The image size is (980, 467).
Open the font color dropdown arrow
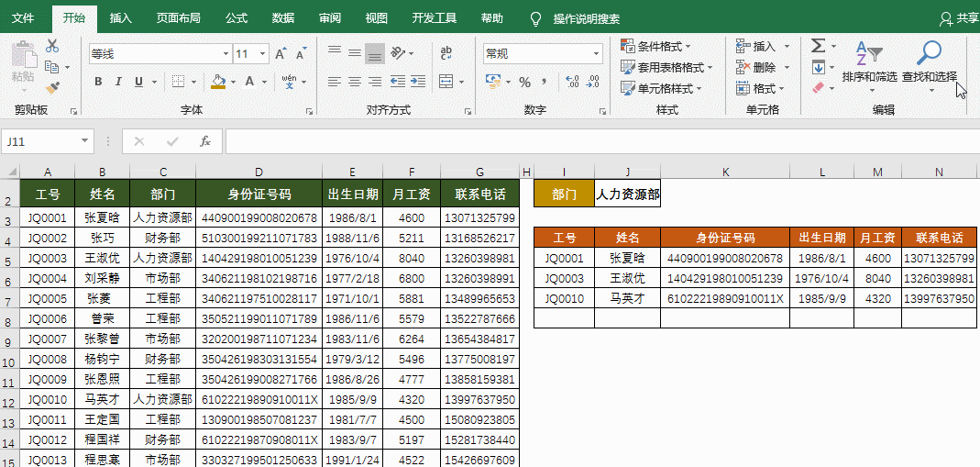[x=264, y=82]
